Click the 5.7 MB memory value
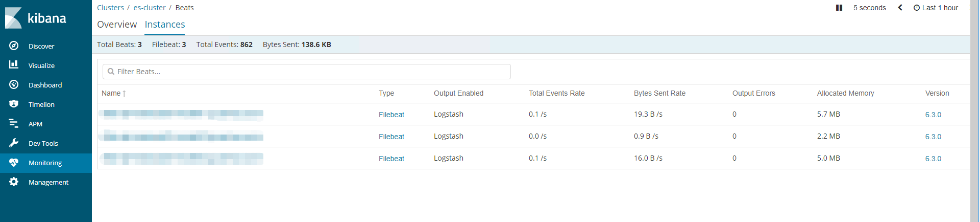The width and height of the screenshot is (980, 222). (x=828, y=114)
